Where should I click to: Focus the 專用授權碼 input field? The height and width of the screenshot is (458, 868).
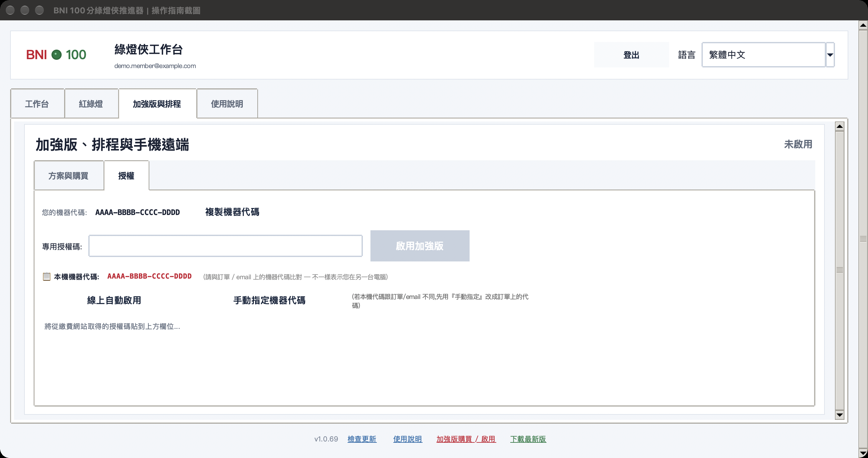click(x=226, y=246)
